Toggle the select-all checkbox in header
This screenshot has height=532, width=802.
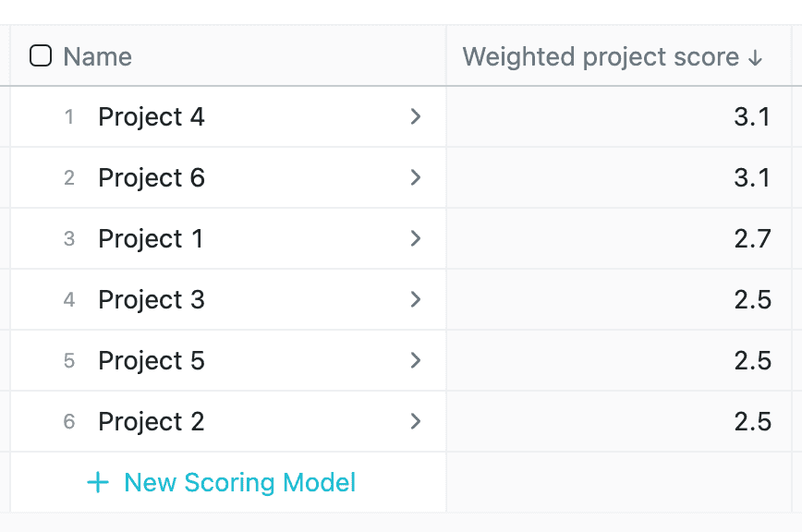tap(41, 56)
